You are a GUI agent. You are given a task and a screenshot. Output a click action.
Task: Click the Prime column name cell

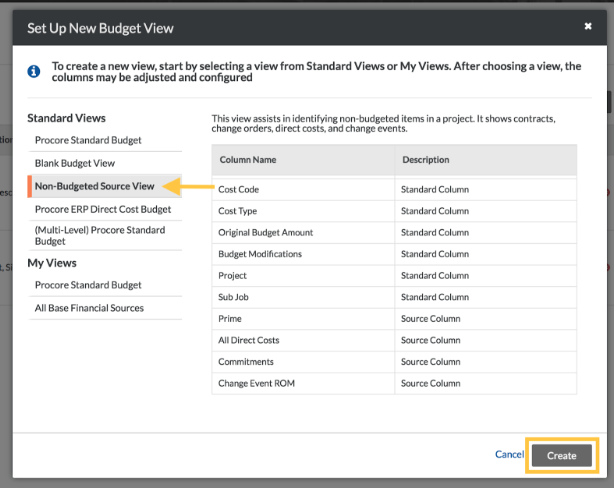(x=303, y=319)
